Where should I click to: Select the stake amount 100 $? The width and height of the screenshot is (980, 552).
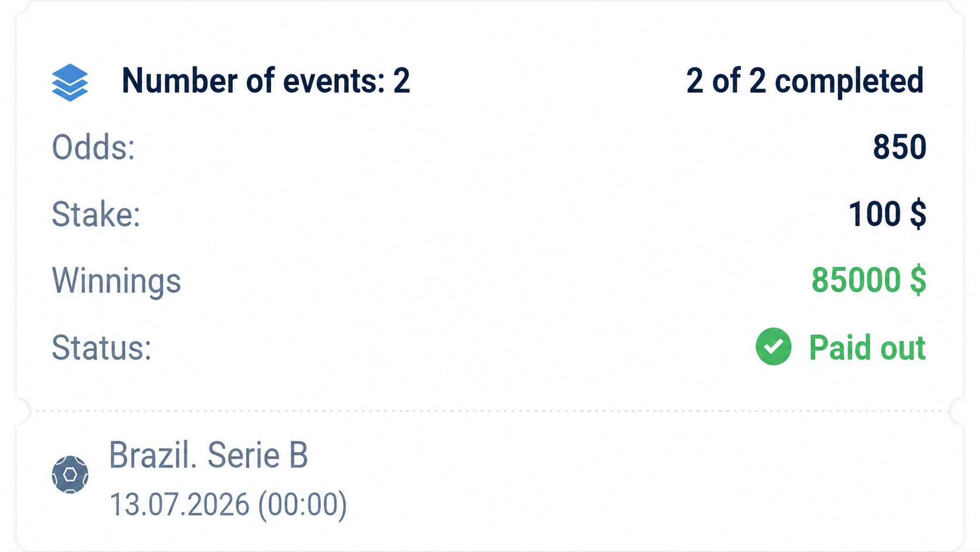[x=887, y=214]
